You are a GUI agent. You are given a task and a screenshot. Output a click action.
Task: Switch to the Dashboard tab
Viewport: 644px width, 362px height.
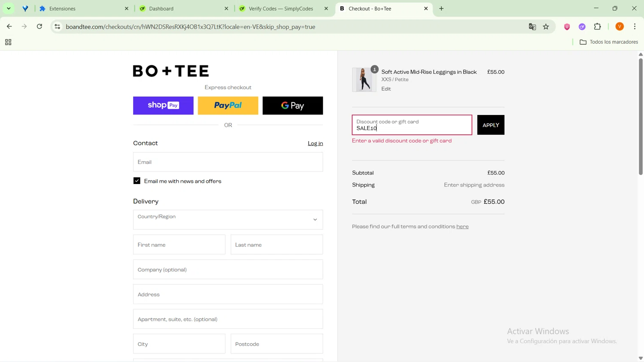pyautogui.click(x=184, y=9)
